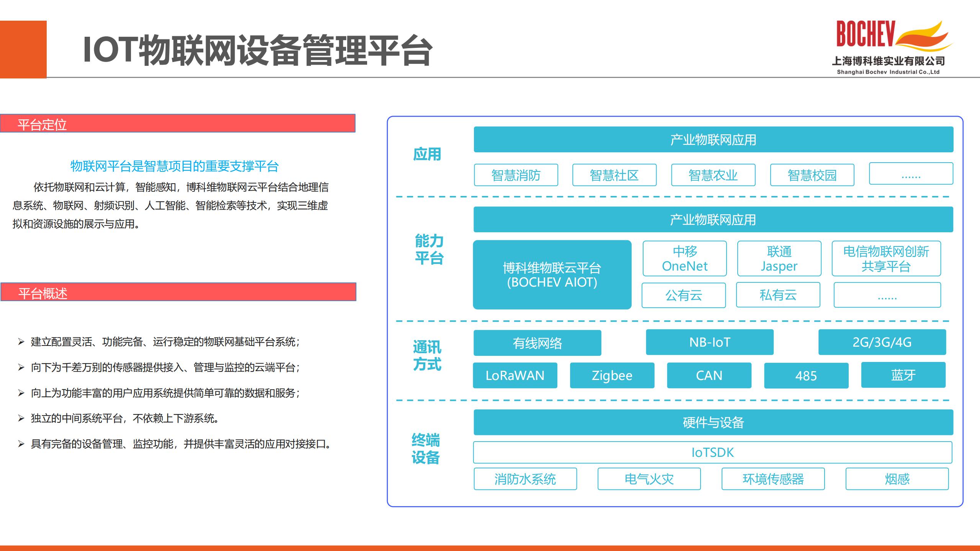980x551 pixels.
Task: Click the 产业物联网应用 bar in 能力平台 section
Action: pos(713,220)
